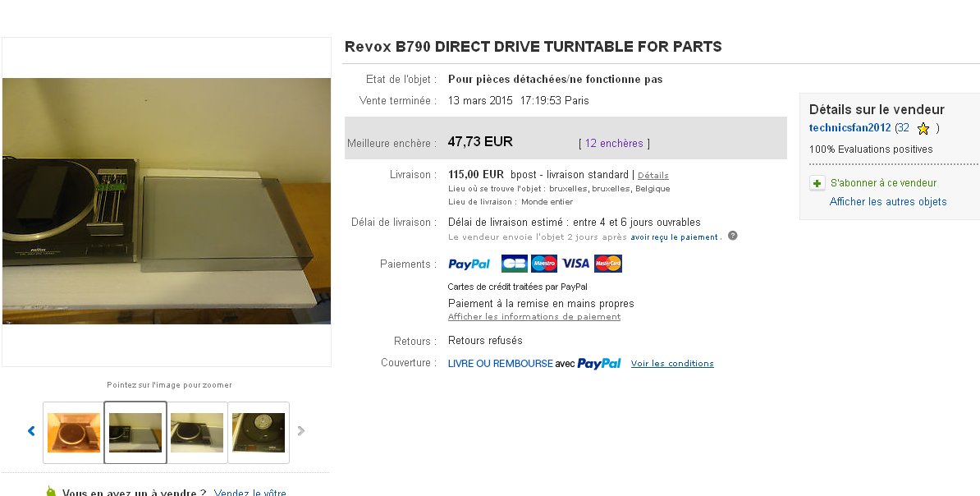This screenshot has width=980, height=496.
Task: Open the third turntable thumbnail
Action: (x=197, y=433)
